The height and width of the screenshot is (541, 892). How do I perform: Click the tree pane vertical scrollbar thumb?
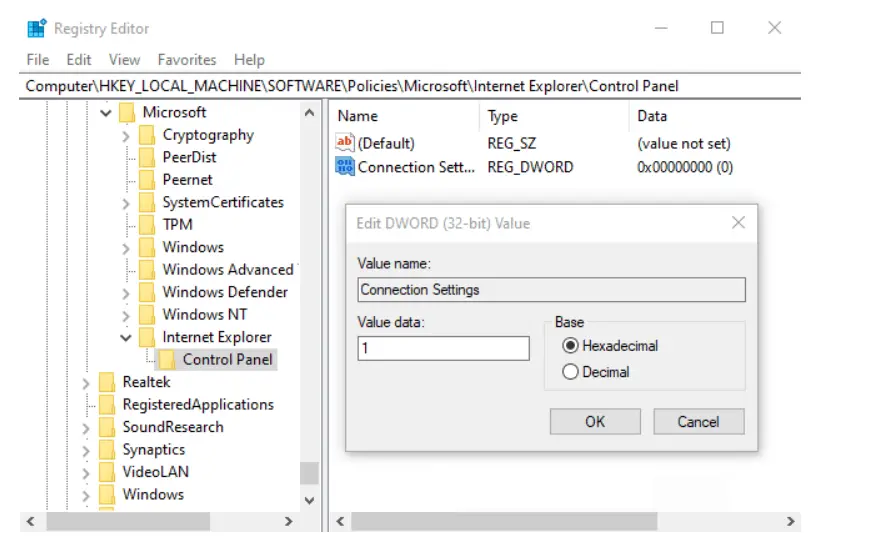[309, 472]
